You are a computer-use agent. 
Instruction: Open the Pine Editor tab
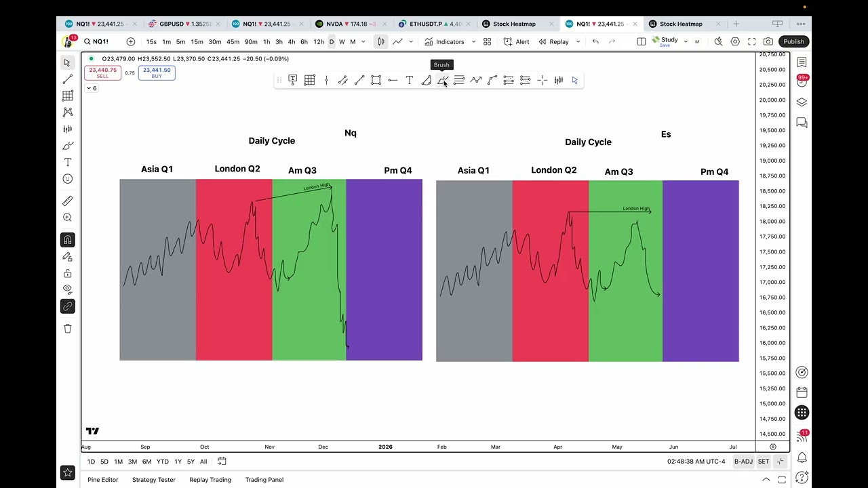pyautogui.click(x=103, y=480)
